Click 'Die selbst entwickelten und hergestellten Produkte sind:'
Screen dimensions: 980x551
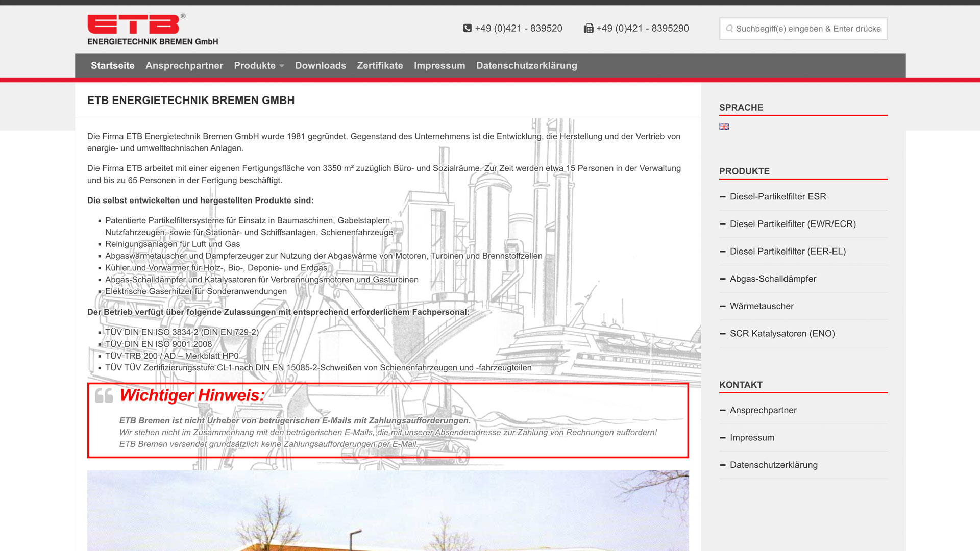tap(200, 201)
